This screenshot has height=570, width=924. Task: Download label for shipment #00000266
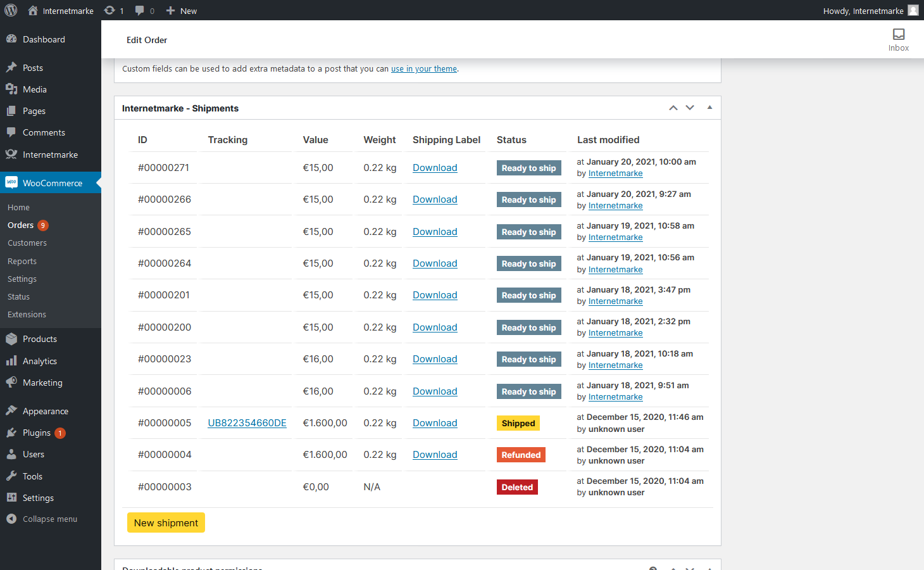tap(435, 199)
